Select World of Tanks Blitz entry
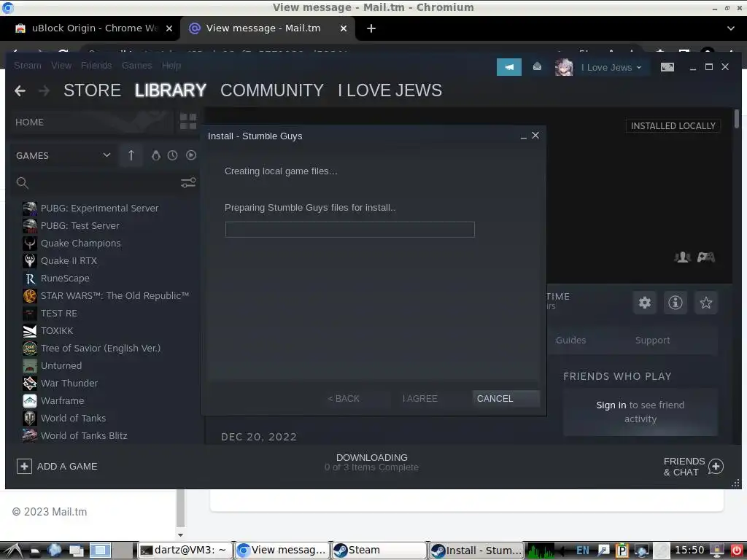The width and height of the screenshot is (747, 560). tap(84, 436)
